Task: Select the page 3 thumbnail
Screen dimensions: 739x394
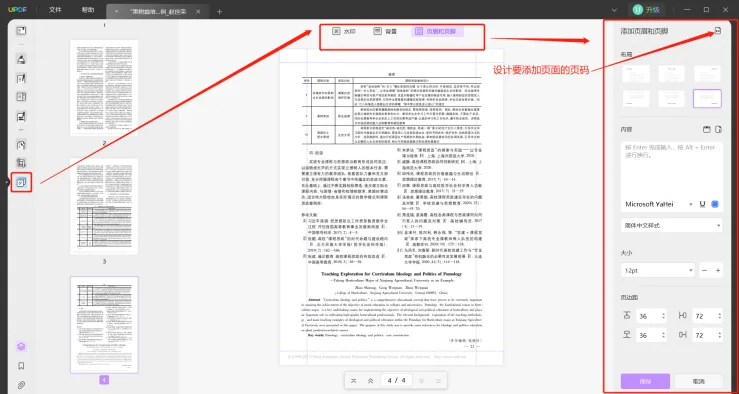Action: click(104, 206)
